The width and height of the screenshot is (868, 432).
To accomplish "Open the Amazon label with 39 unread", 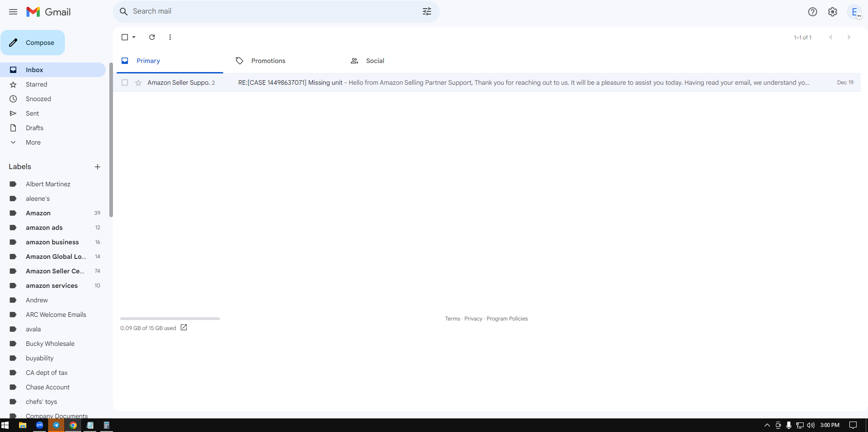I will coord(53,213).
